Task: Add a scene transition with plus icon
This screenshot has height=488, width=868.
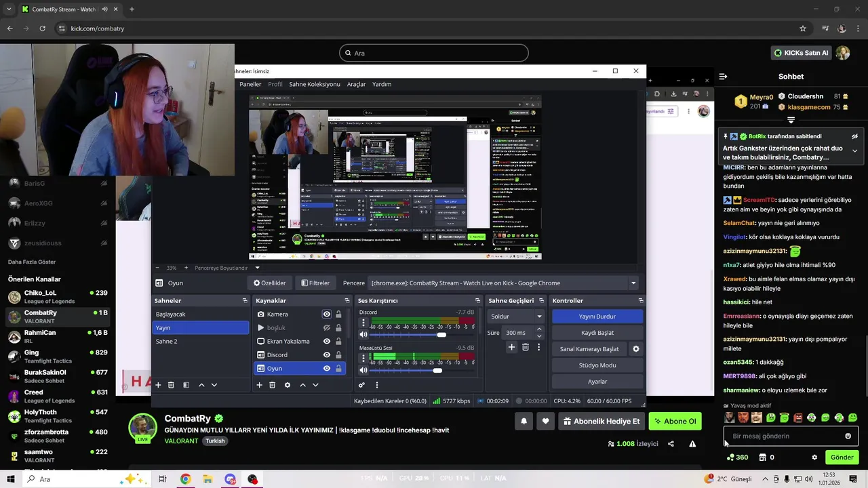Action: pos(511,347)
